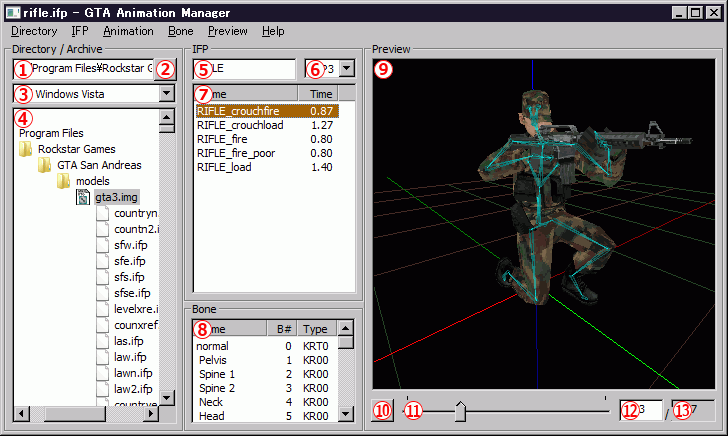The height and width of the screenshot is (436, 728).
Task: Click file icon next to law.ifp
Action: coord(103,357)
